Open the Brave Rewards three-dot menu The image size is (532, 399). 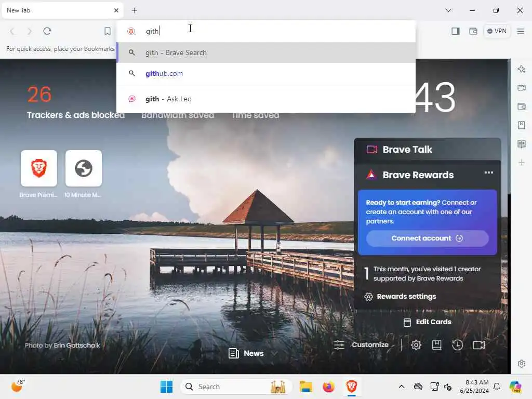pos(488,172)
